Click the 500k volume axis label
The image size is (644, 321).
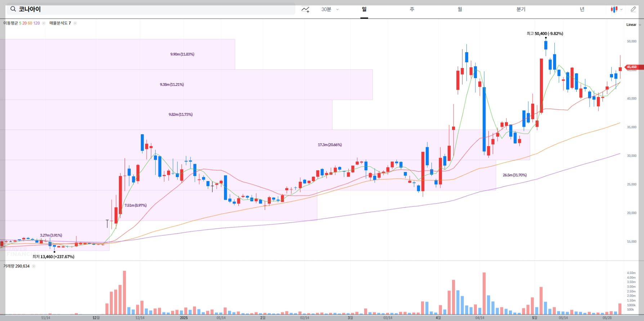click(x=631, y=309)
